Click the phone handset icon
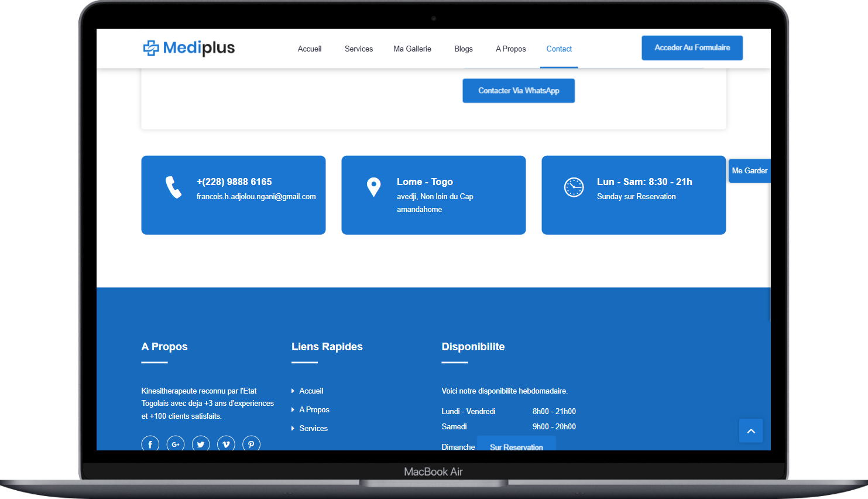This screenshot has width=868, height=499. (173, 187)
